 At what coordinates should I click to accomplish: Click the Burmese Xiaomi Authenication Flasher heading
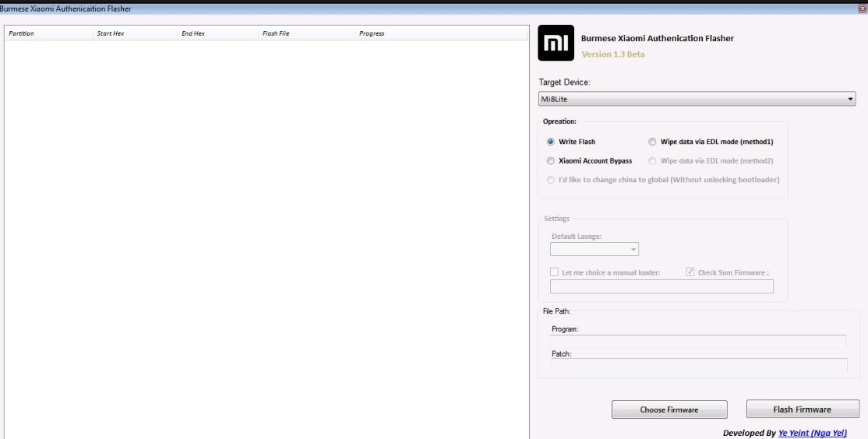(x=657, y=38)
